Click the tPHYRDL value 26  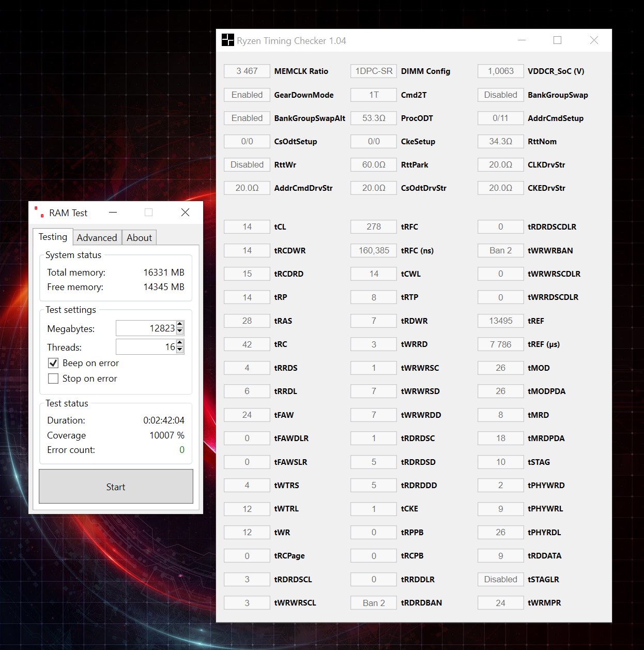[501, 532]
